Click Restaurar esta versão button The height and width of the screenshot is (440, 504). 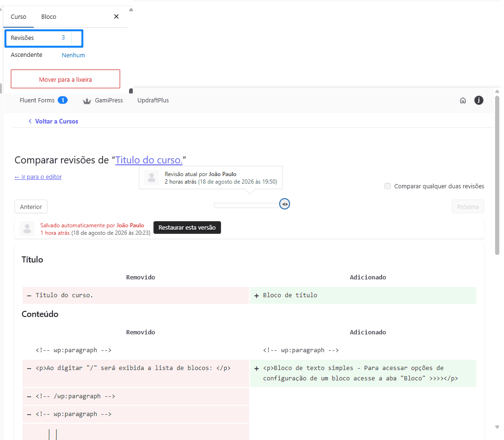click(187, 227)
